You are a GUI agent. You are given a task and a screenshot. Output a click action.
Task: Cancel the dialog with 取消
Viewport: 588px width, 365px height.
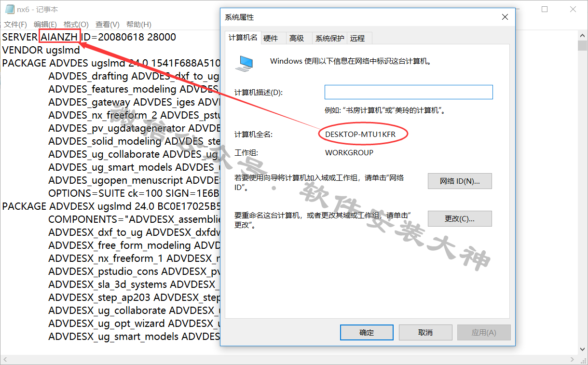coord(425,332)
